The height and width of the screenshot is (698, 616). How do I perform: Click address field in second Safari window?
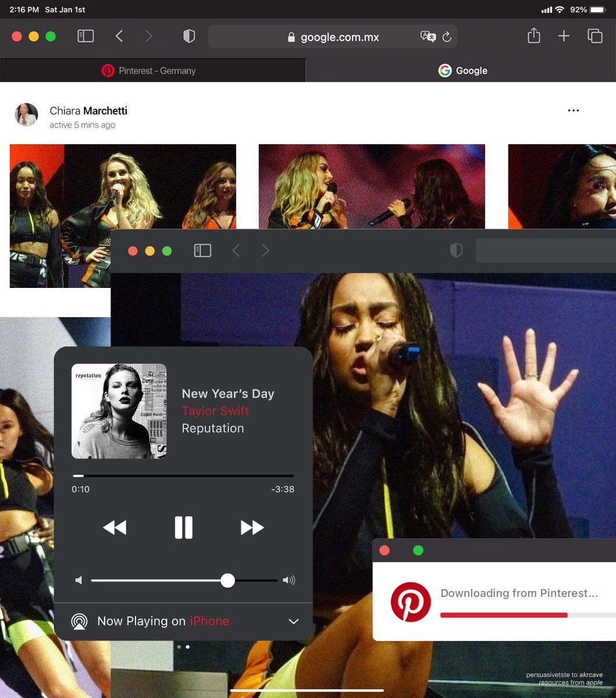pos(546,251)
